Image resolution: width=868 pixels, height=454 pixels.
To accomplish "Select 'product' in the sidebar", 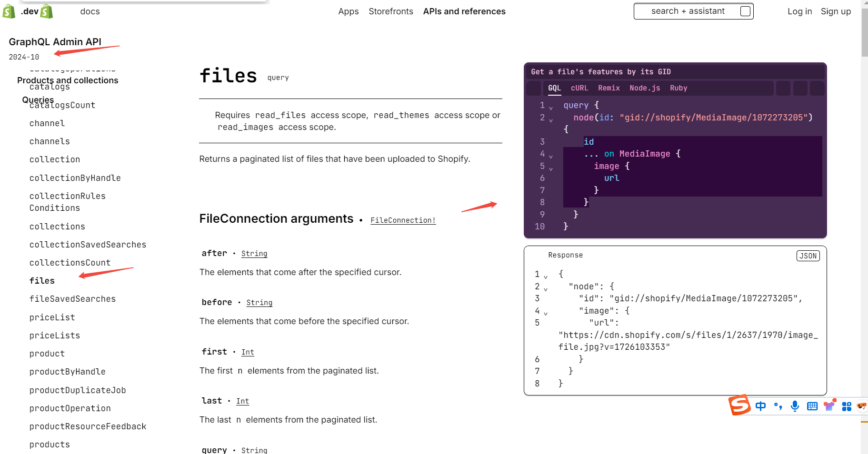I will click(47, 354).
